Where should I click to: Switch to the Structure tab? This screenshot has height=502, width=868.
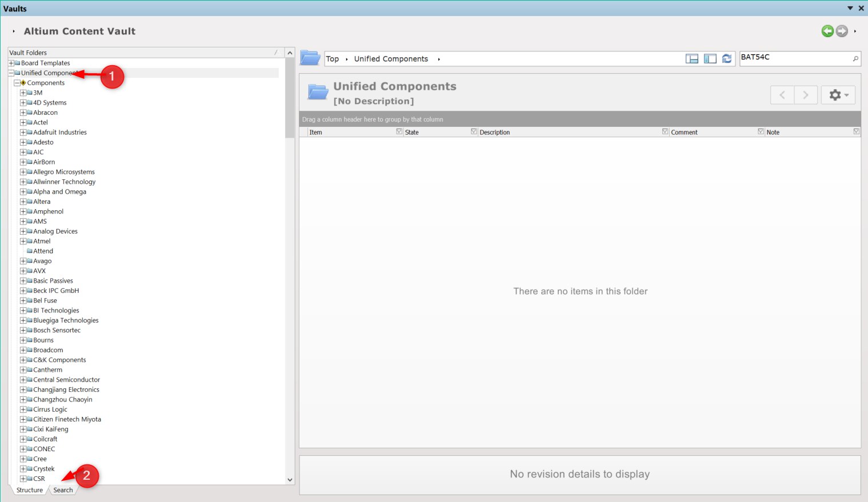coord(30,490)
